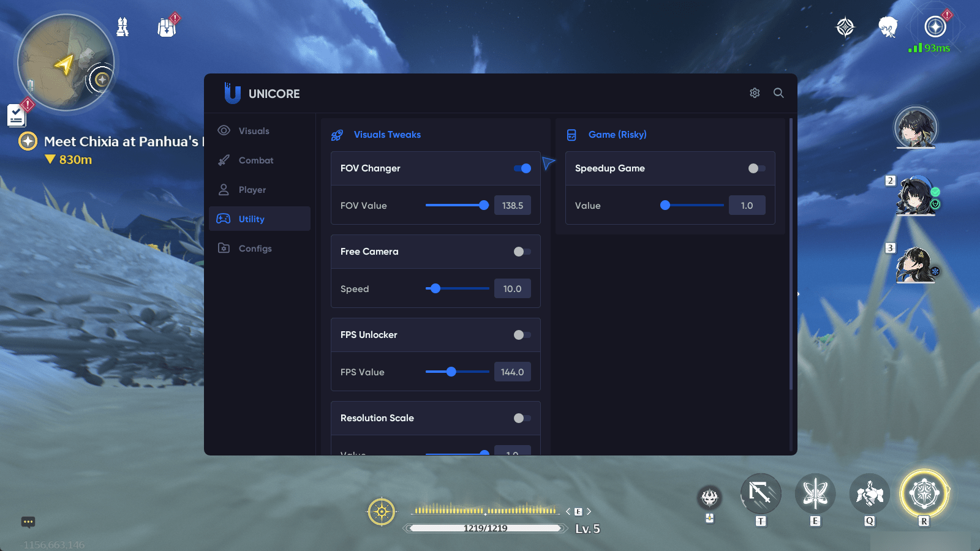Open the Combat sidebar tab
The height and width of the screenshot is (551, 980).
coord(255,160)
